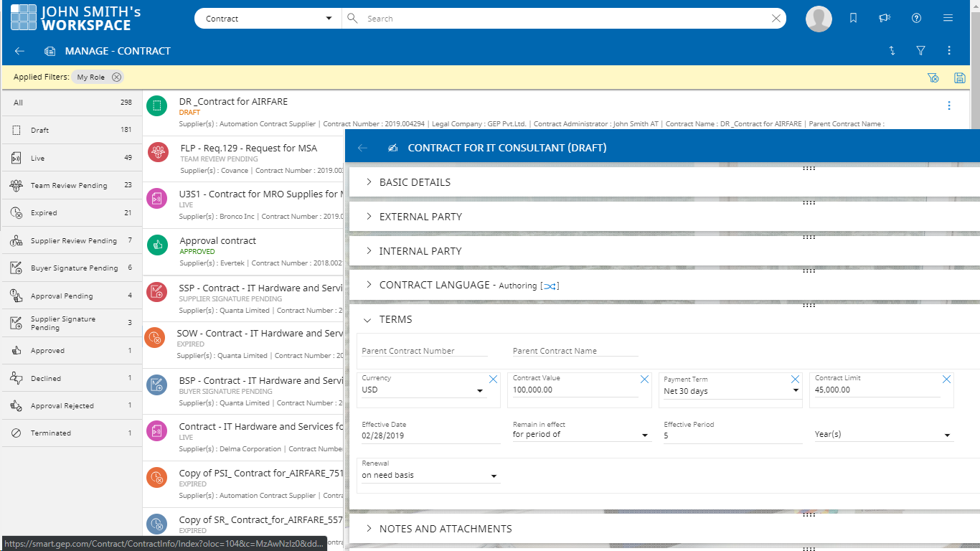Open the hamburger menu icon
Viewport: 980px width, 551px height.
click(948, 19)
